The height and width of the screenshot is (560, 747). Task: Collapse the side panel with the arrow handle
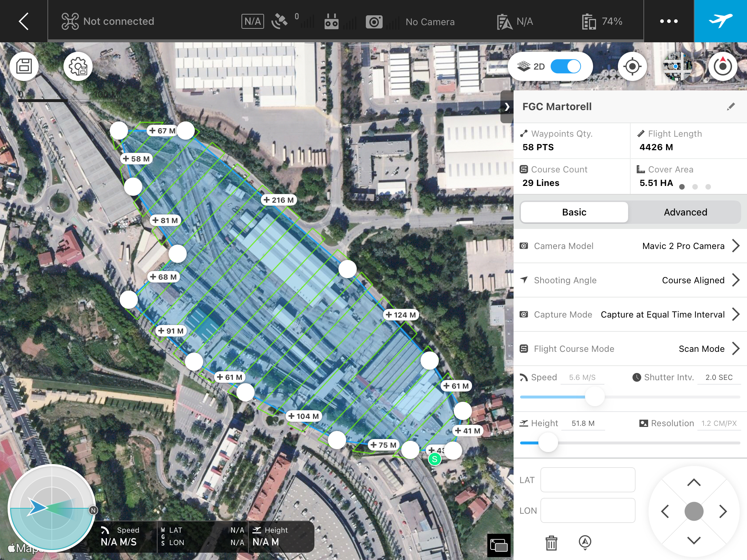click(507, 107)
